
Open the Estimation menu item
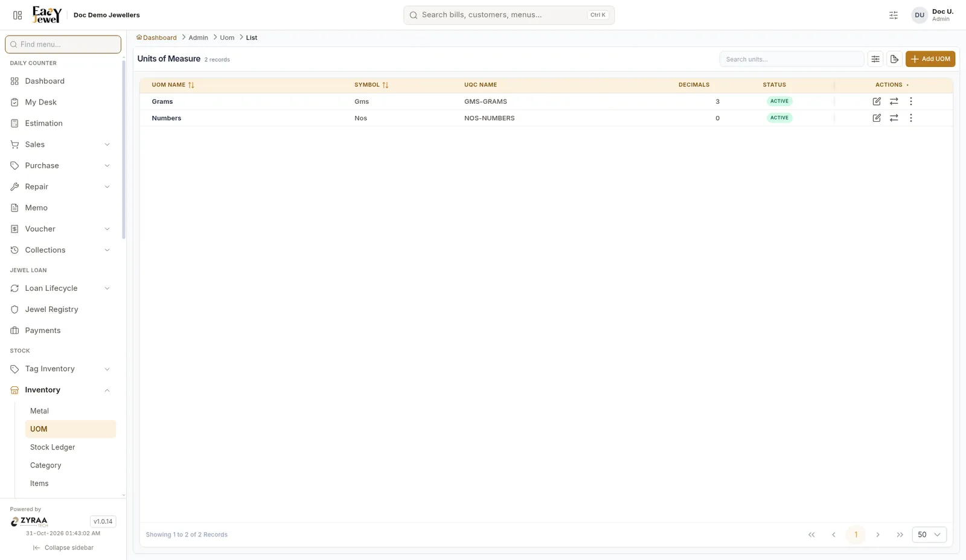click(x=60, y=123)
